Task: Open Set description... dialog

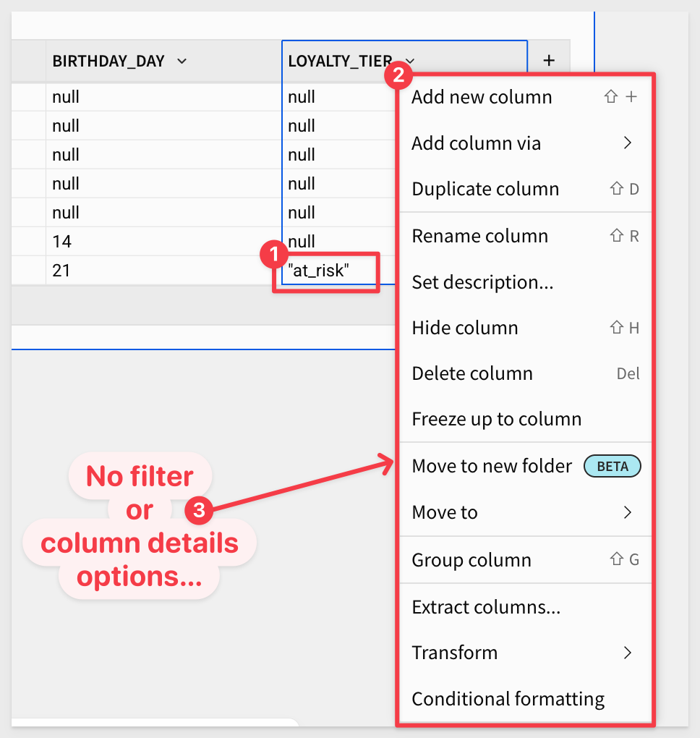Action: click(x=525, y=282)
